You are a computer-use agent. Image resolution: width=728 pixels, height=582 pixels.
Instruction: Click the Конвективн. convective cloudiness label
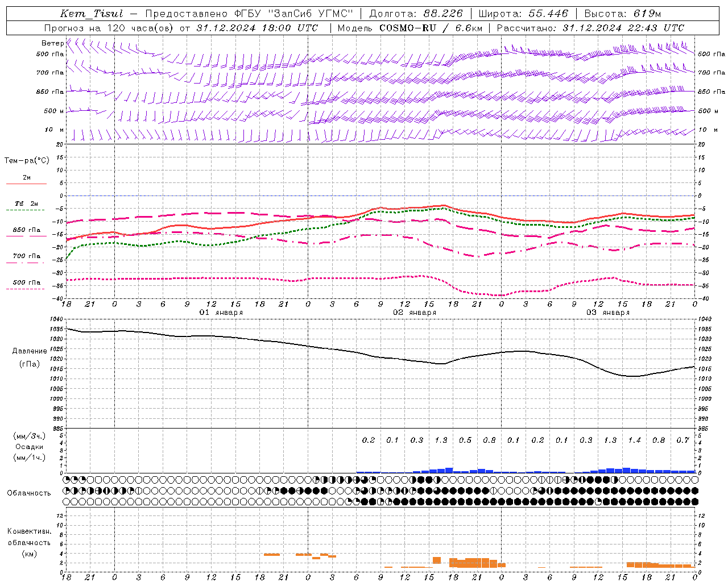pyautogui.click(x=29, y=531)
